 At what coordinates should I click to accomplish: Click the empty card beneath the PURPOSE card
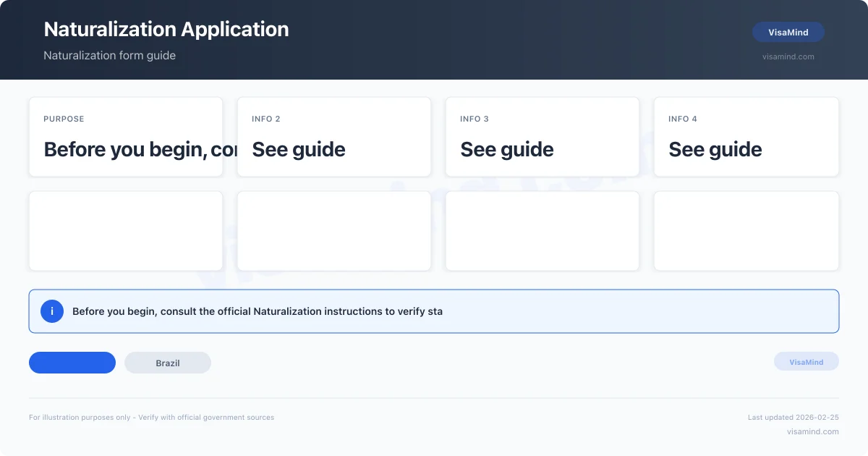[x=126, y=231]
